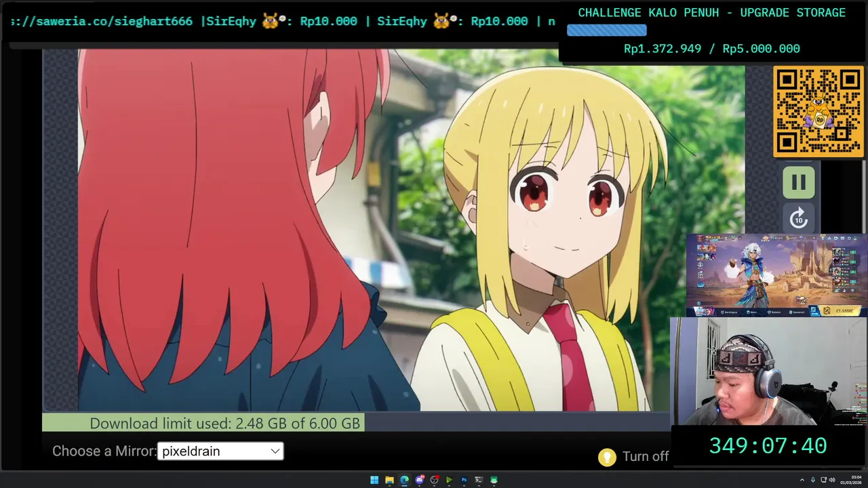Click the Rp1.372.949 / Rp5.000.000 goal text
The image size is (868, 488).
point(712,49)
